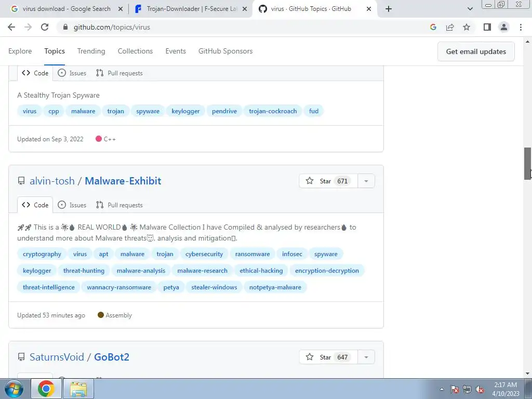The width and height of the screenshot is (532, 399).
Task: Click the repository icon beside SaturnsVoid
Action: 21,357
